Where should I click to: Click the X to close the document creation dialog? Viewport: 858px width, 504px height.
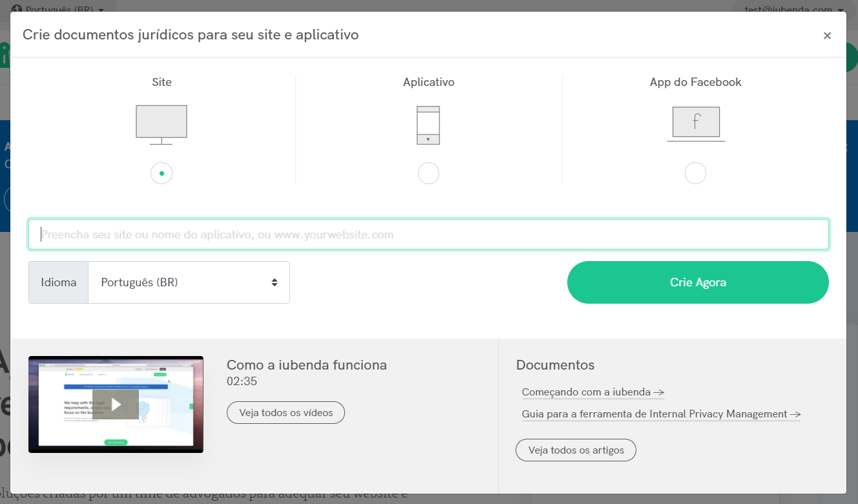[x=828, y=36]
